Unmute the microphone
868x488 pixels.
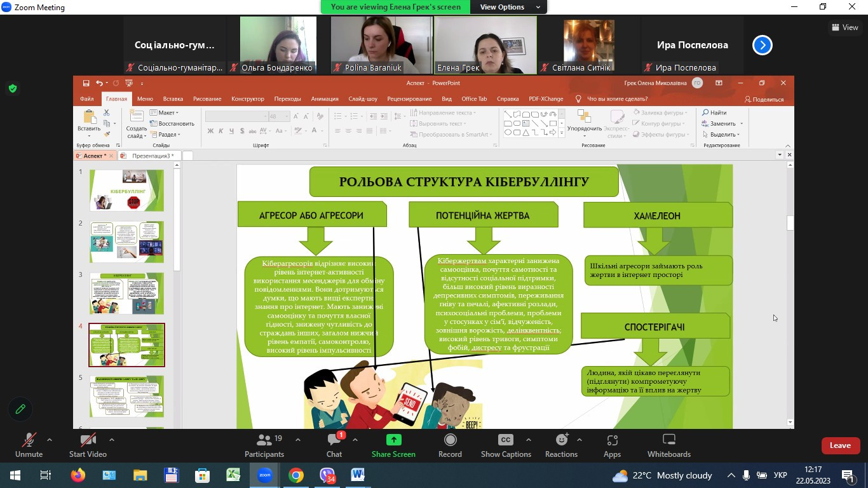point(29,445)
